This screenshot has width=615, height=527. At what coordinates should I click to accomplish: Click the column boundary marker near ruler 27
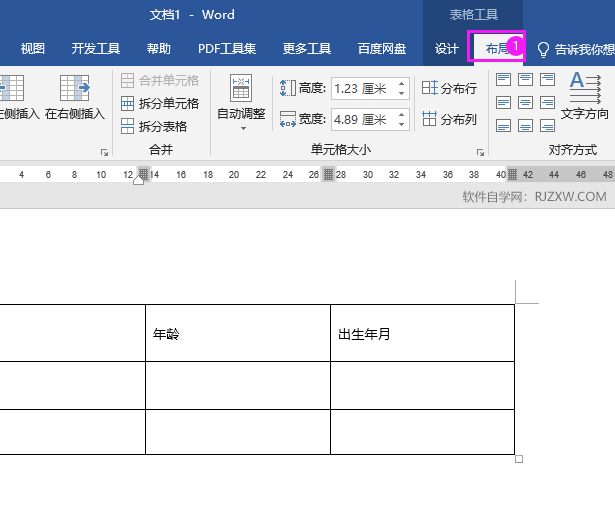pos(328,174)
